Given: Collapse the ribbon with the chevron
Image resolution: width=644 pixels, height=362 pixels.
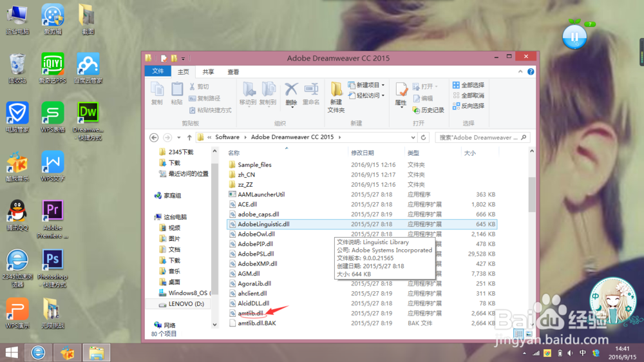Looking at the screenshot, I should pyautogui.click(x=520, y=71).
